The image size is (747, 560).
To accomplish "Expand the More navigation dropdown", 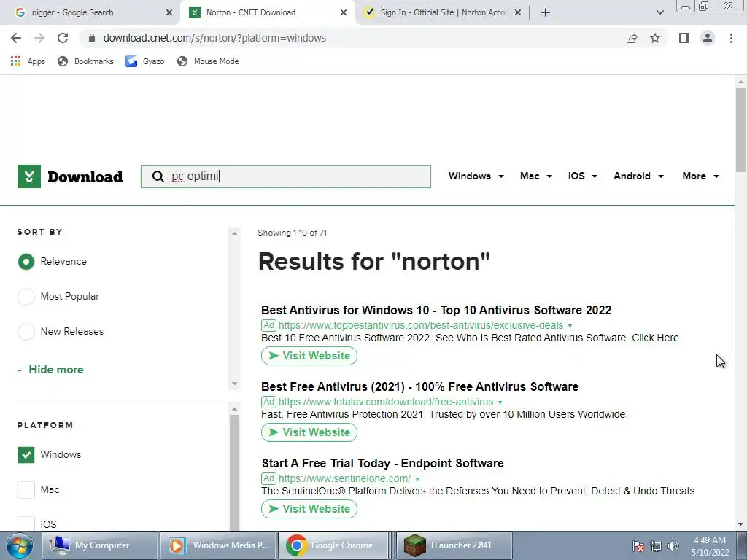I will click(x=700, y=176).
